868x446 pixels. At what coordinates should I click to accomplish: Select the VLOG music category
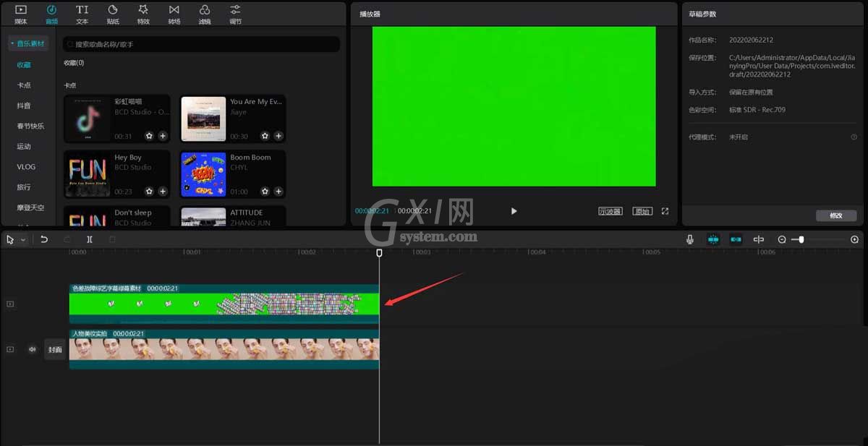[x=26, y=166]
